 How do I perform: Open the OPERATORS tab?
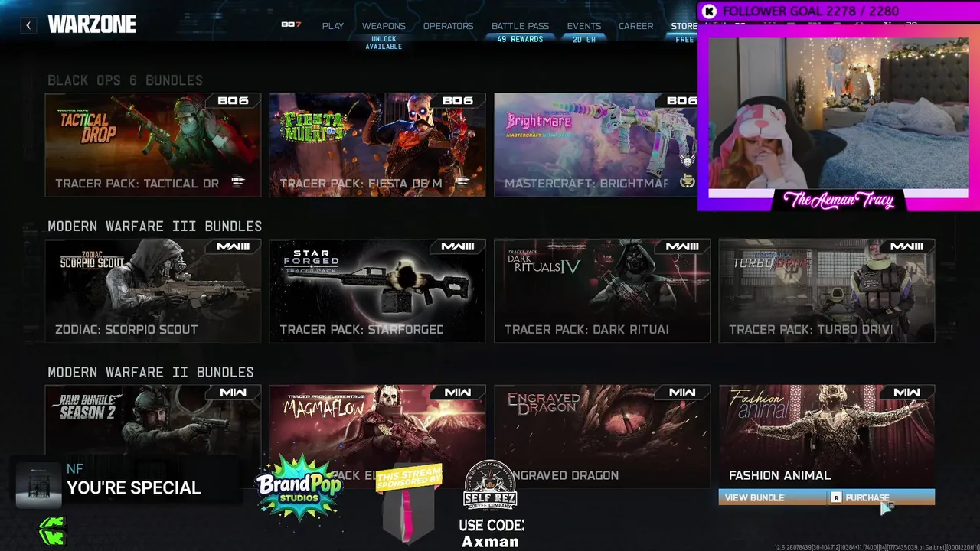448,26
